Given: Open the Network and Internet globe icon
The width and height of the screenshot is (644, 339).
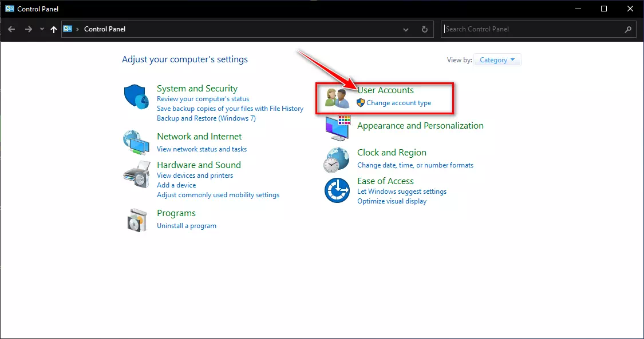Looking at the screenshot, I should pos(136,142).
